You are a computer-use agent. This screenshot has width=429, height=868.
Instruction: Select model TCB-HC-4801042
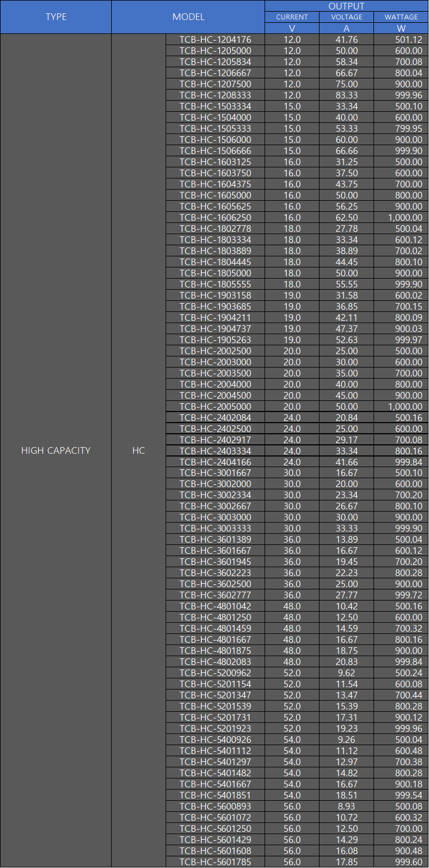pos(215,606)
